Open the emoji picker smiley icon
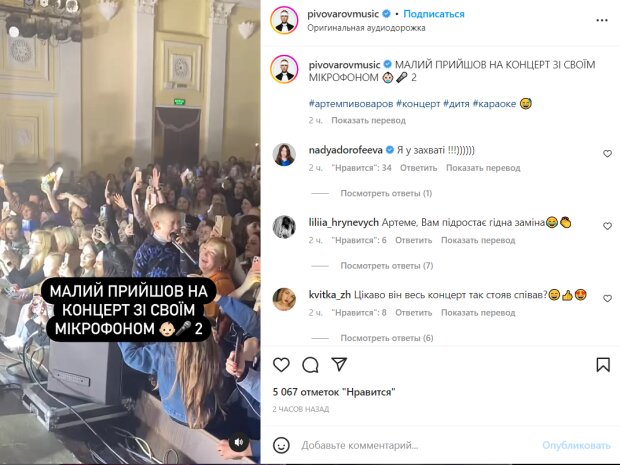620x465 pixels. click(x=281, y=445)
